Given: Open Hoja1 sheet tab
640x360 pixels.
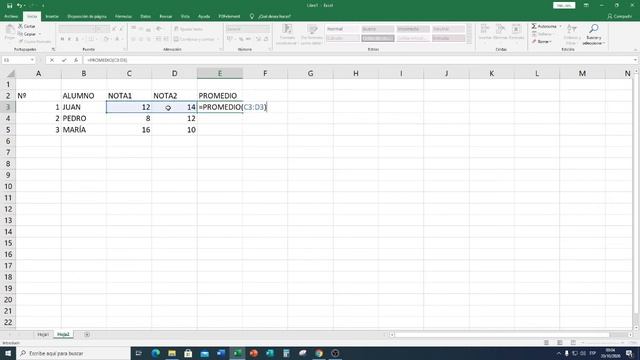Looking at the screenshot, I should [x=43, y=334].
